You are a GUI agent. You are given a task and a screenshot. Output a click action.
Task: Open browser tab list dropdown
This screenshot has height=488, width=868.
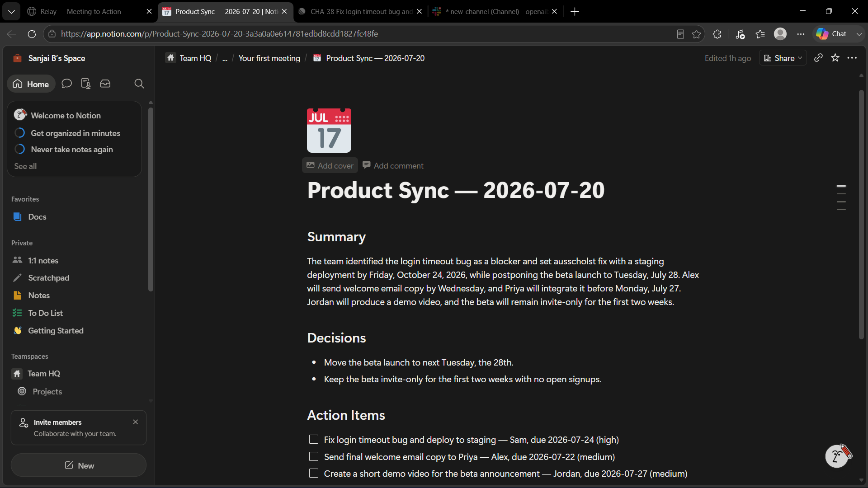(11, 11)
